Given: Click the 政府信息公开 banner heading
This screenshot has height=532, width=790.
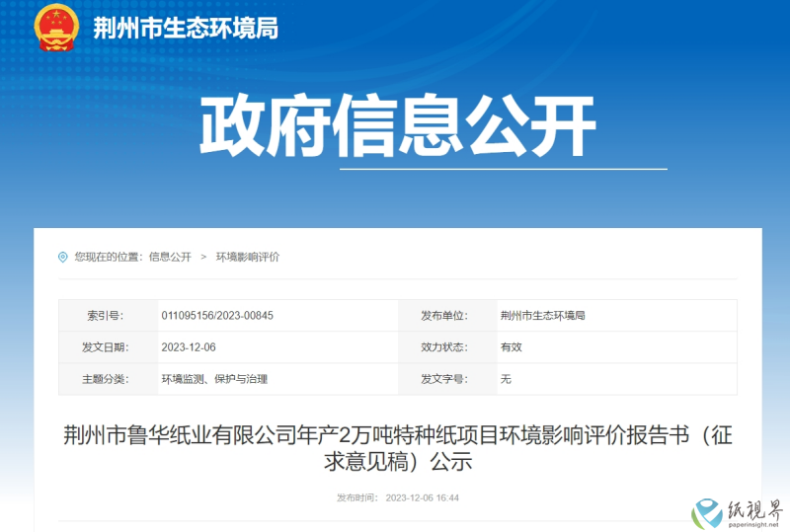Looking at the screenshot, I should 398,125.
